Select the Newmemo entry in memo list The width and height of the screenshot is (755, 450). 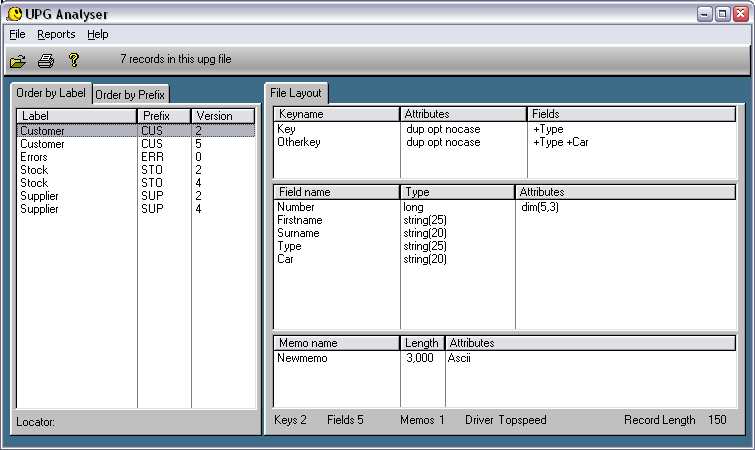coord(302,357)
